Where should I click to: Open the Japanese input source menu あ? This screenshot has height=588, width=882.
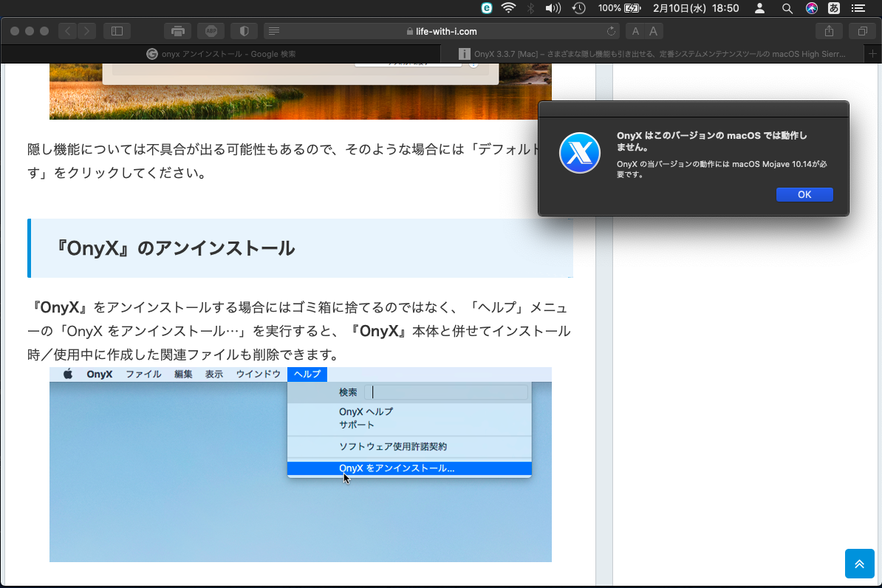[x=834, y=8]
